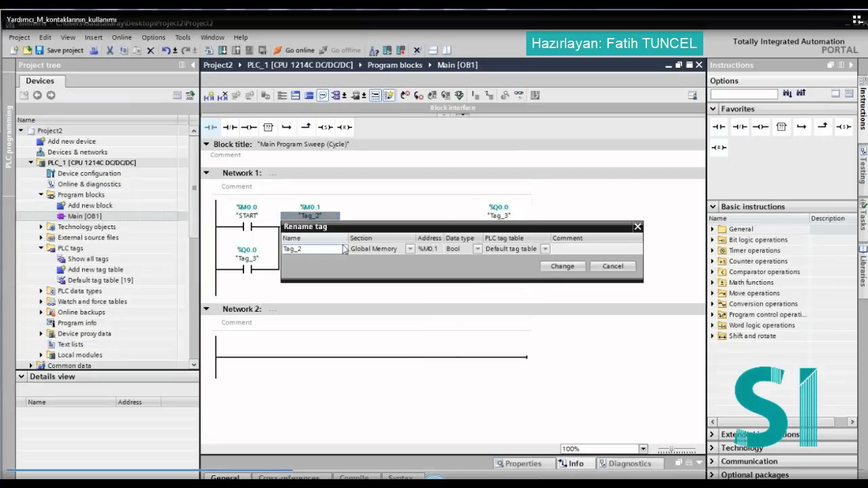Insert an output coil from editor toolbar
The image size is (868, 488).
249,127
